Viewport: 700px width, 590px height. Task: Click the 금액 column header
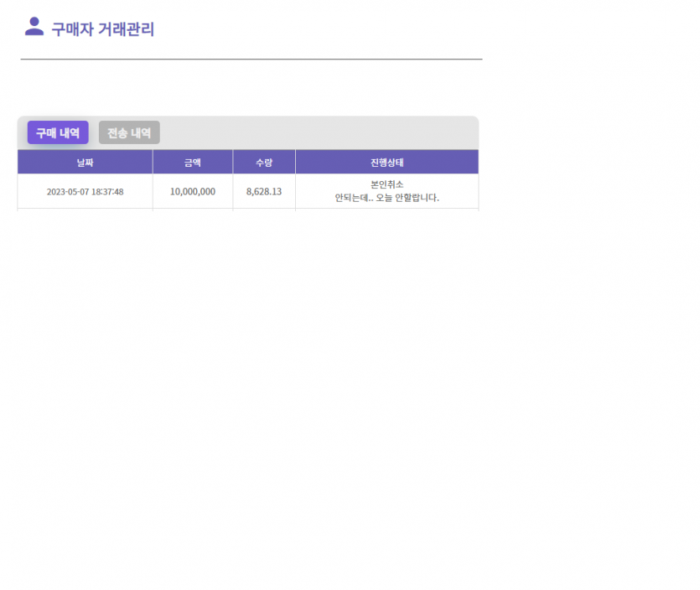(193, 163)
